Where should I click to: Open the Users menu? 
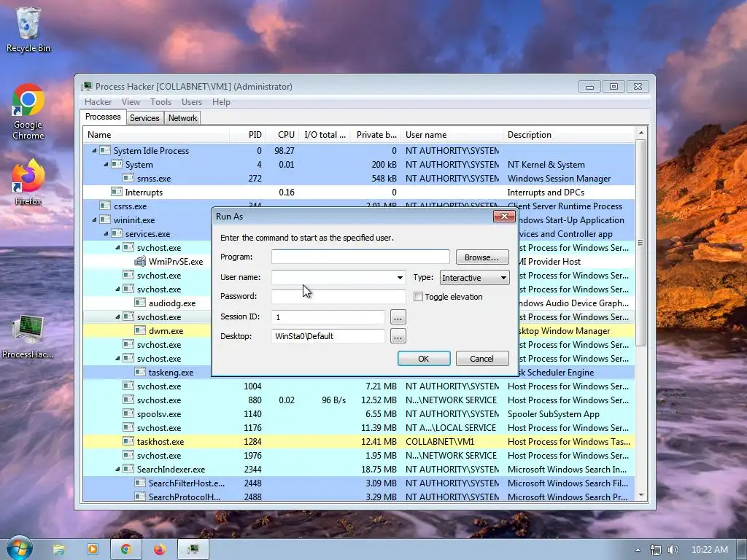pos(192,102)
